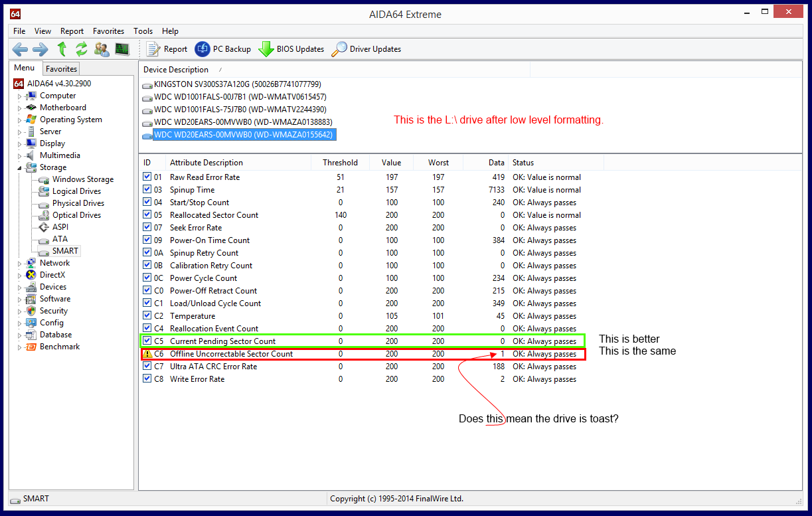Toggle the 09 Power-On Time Count checkbox
Image resolution: width=812 pixels, height=516 pixels.
pos(147,240)
